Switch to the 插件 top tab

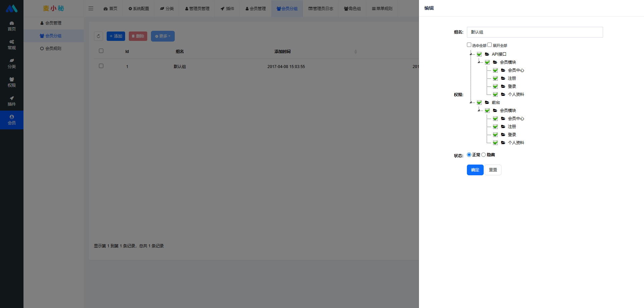pos(227,9)
